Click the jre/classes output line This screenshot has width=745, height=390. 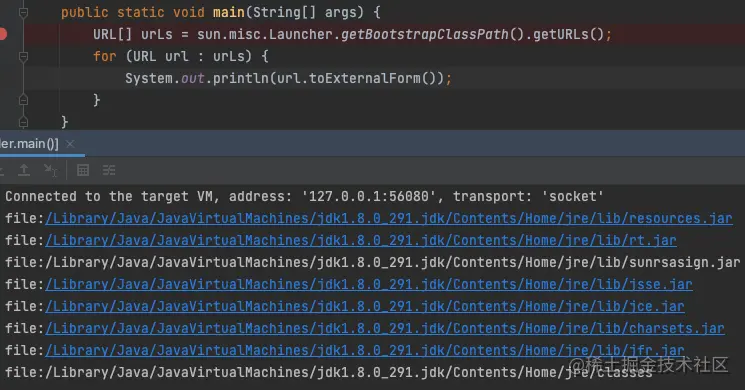(329, 372)
